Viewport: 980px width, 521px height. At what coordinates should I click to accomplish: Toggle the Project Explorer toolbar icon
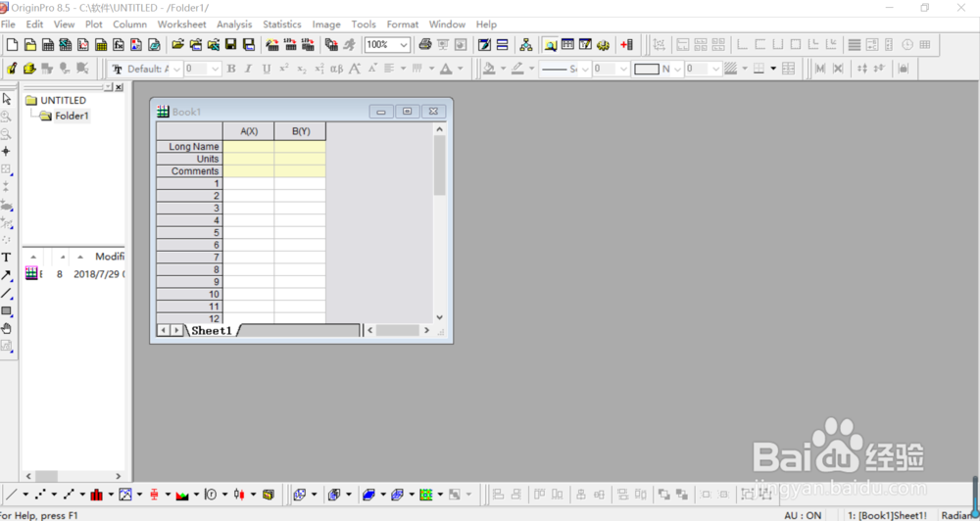point(550,44)
